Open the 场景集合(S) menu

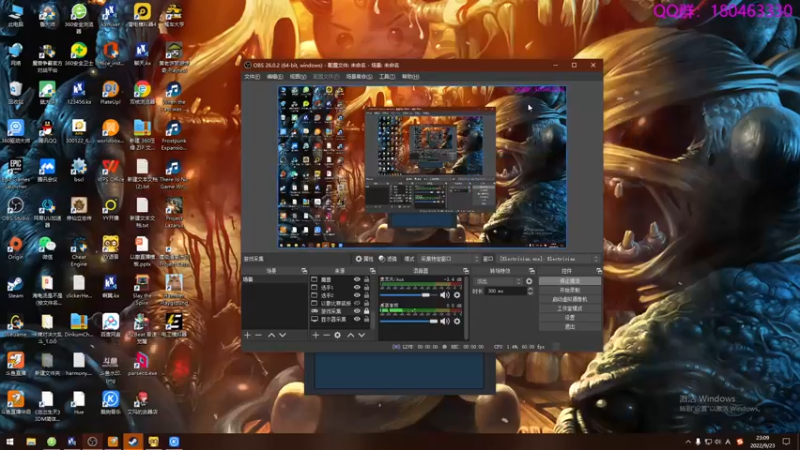[359, 77]
